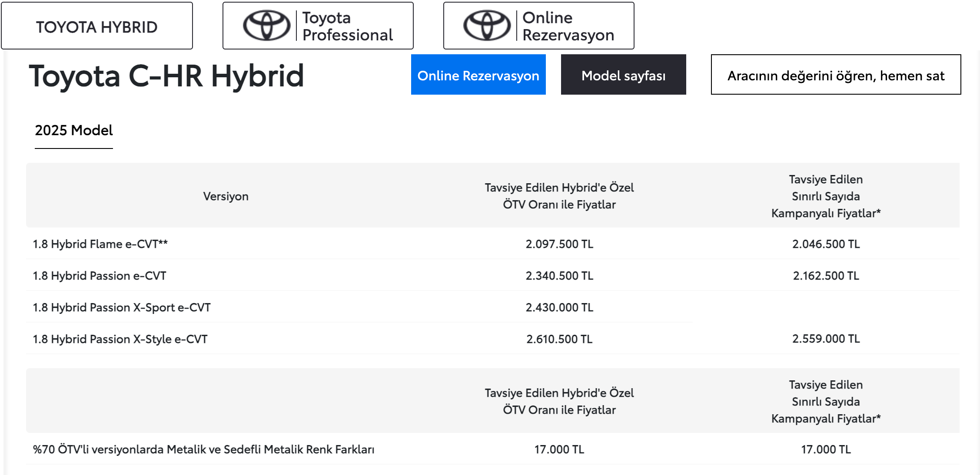Screen dimensions: 980x475
Task: Open the top Online Rezervasyon banner text
Action: [x=568, y=26]
